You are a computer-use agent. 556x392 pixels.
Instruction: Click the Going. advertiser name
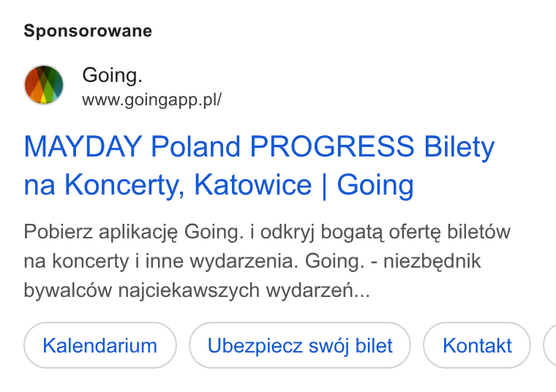tap(112, 75)
